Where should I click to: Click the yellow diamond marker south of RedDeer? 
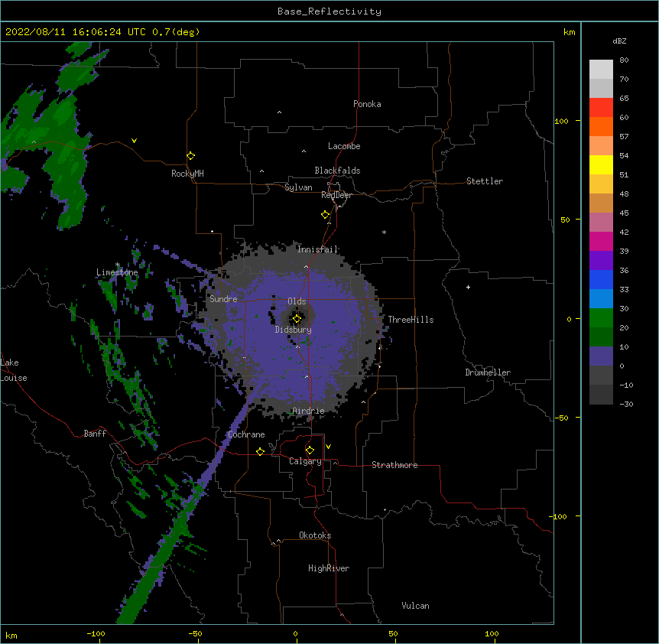(x=325, y=215)
